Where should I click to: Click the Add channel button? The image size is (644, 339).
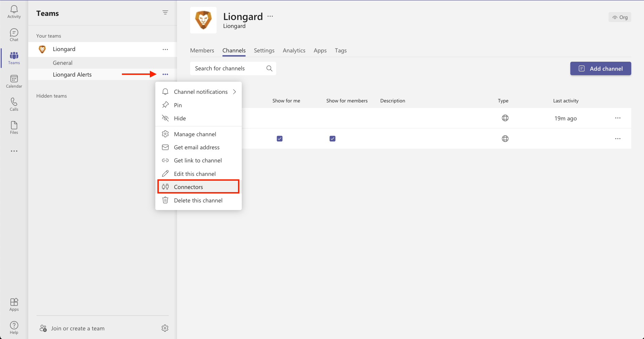(601, 68)
